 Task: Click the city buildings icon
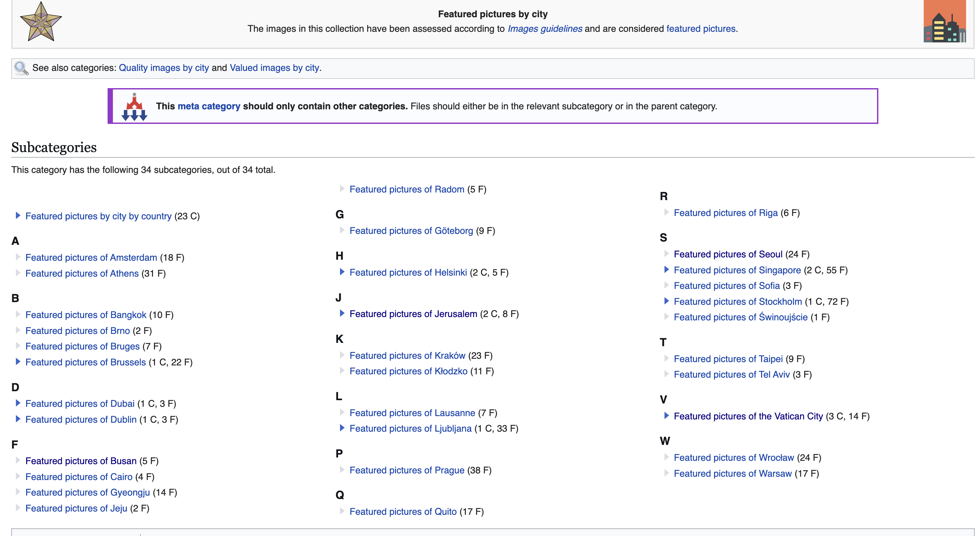click(944, 22)
